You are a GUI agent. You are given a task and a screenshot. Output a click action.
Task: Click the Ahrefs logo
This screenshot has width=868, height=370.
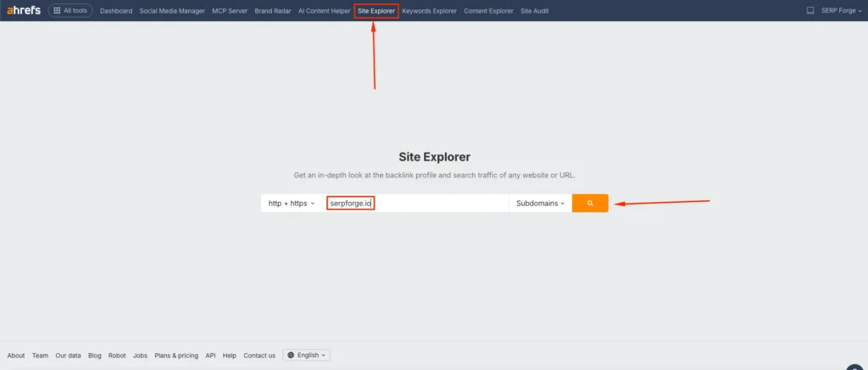pos(24,10)
